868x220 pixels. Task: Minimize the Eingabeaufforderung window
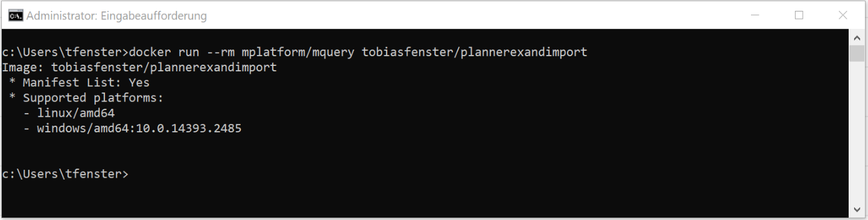pos(755,16)
